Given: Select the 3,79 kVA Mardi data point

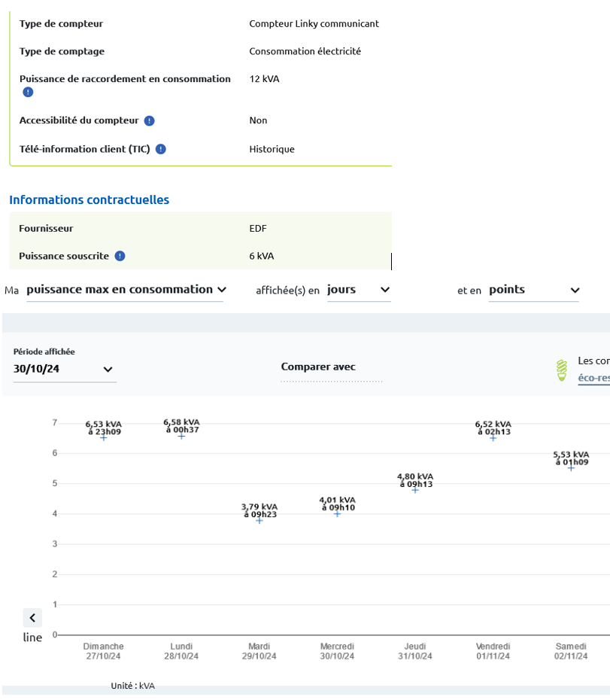Looking at the screenshot, I should 259,520.
